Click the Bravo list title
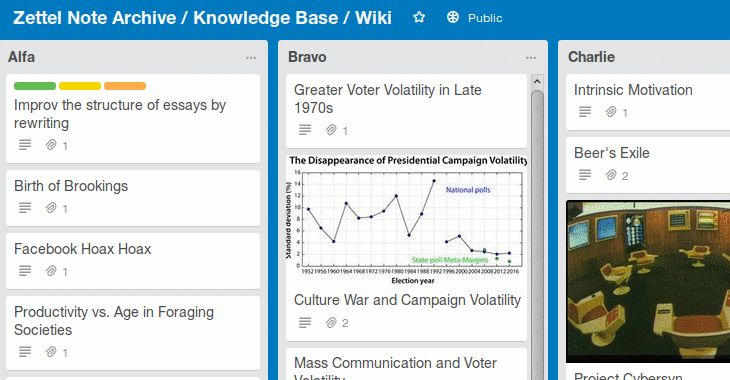Screen dimensions: 730x380 tap(307, 57)
